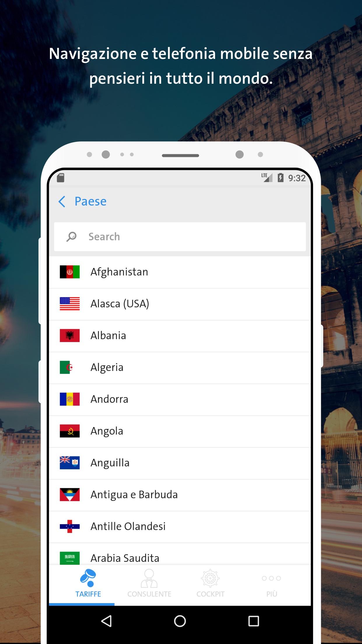Viewport: 362px width, 644px height.
Task: Tap the search magnifier icon
Action: point(71,237)
